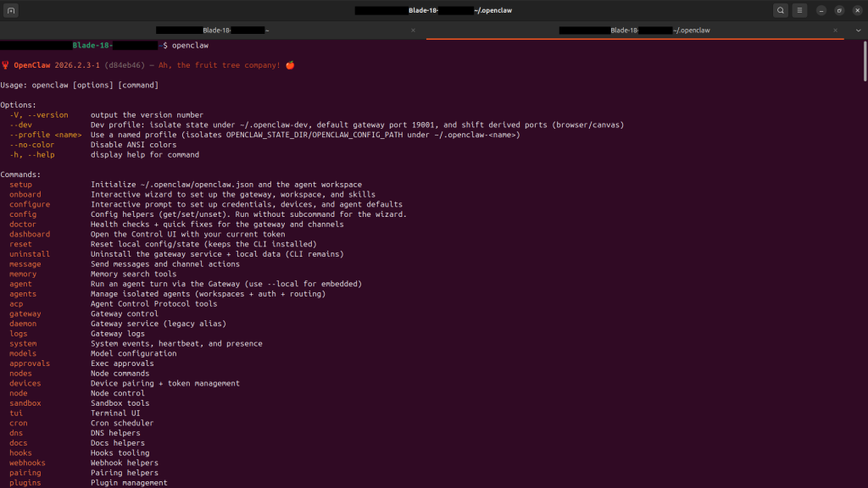Close the terminal window

coord(857,10)
